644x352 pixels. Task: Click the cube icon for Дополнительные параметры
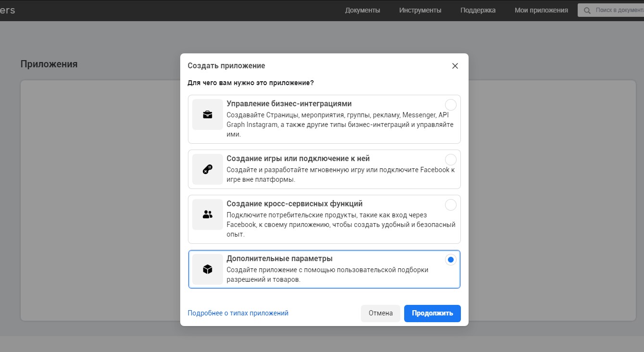(208, 269)
